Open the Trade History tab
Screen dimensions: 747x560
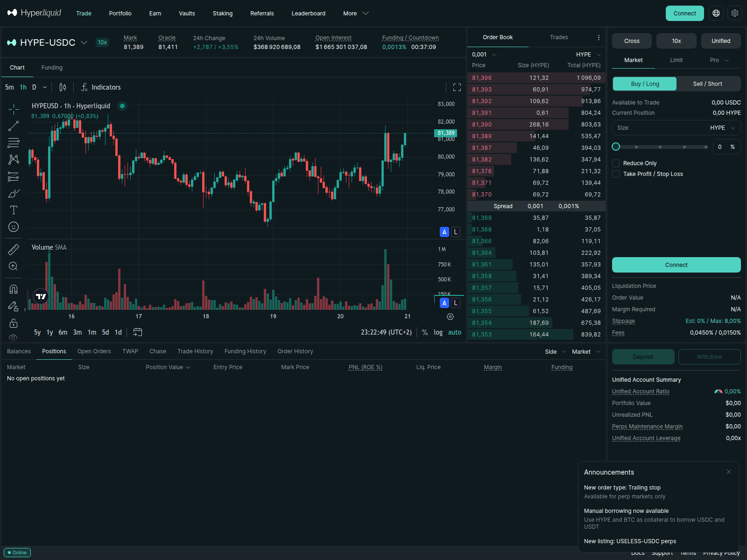pyautogui.click(x=195, y=351)
